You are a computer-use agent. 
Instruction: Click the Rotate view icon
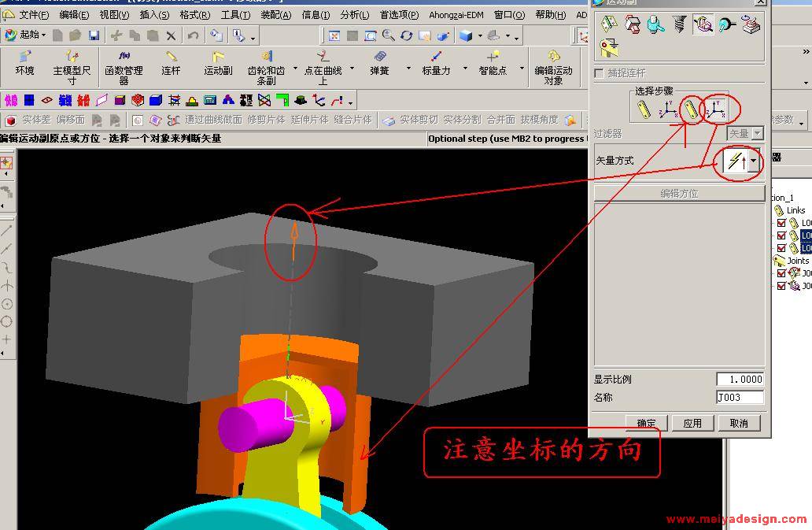407,35
